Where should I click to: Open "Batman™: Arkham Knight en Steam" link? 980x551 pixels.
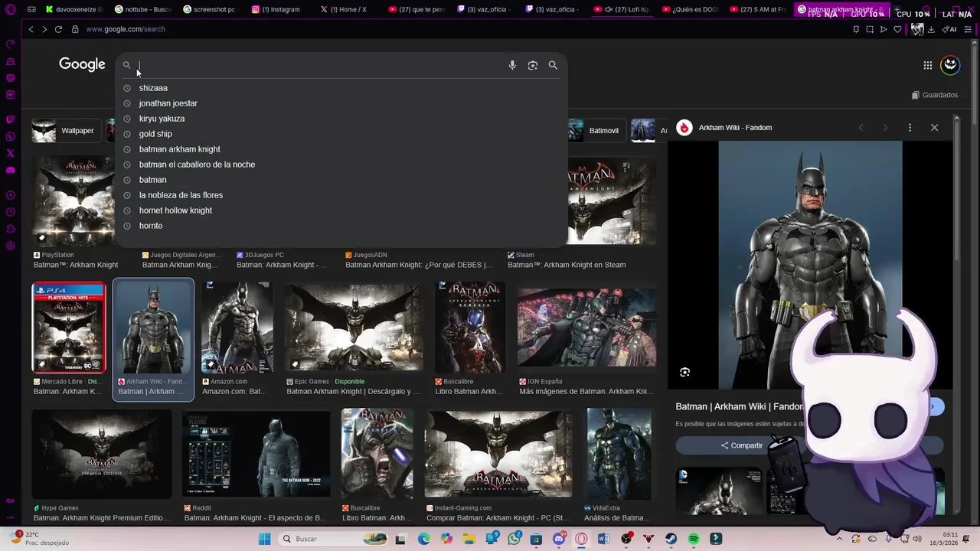567,265
